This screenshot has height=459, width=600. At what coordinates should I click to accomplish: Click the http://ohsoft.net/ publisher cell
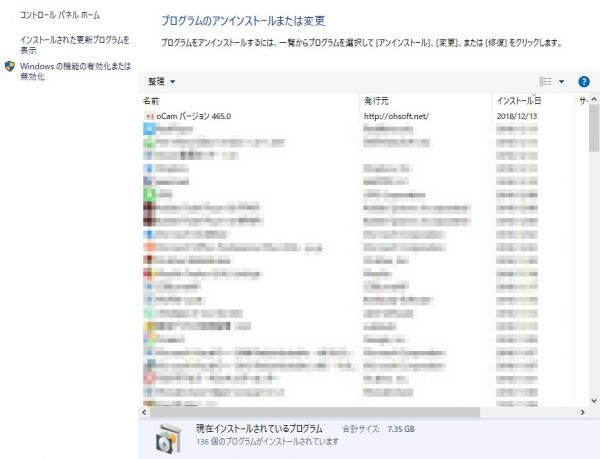[396, 116]
